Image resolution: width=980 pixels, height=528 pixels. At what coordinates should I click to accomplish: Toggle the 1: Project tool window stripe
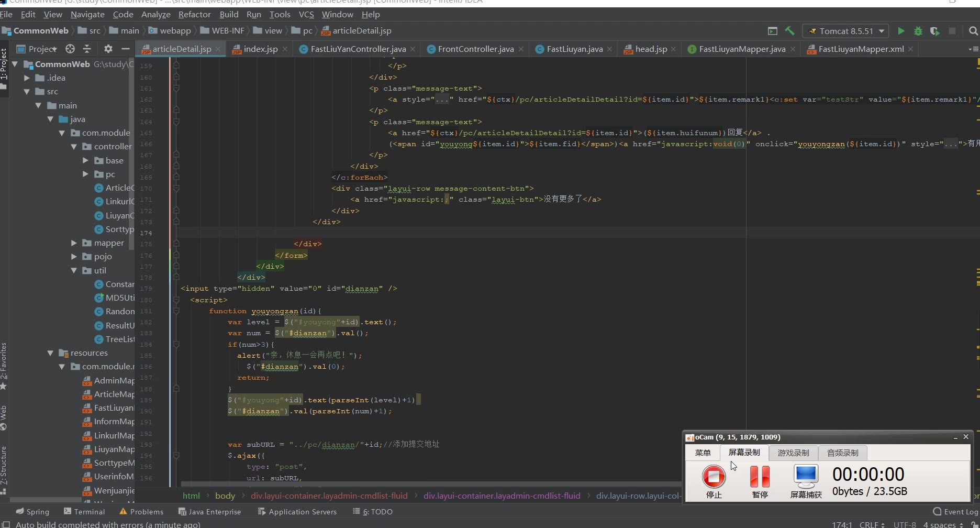[x=4, y=64]
